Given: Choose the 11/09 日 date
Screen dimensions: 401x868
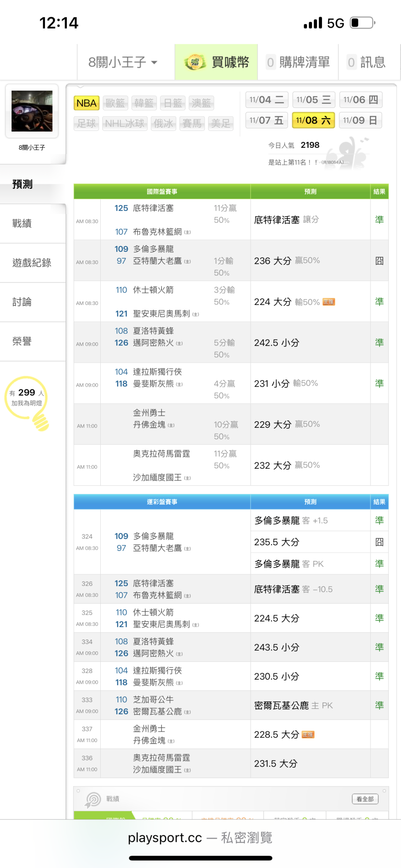Looking at the screenshot, I should (360, 120).
